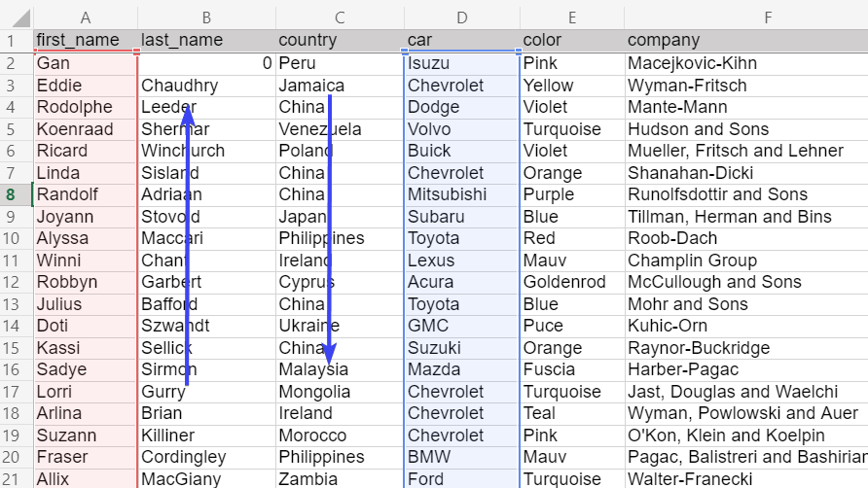The width and height of the screenshot is (868, 488).
Task: Select row 1 header
Action: [17, 41]
